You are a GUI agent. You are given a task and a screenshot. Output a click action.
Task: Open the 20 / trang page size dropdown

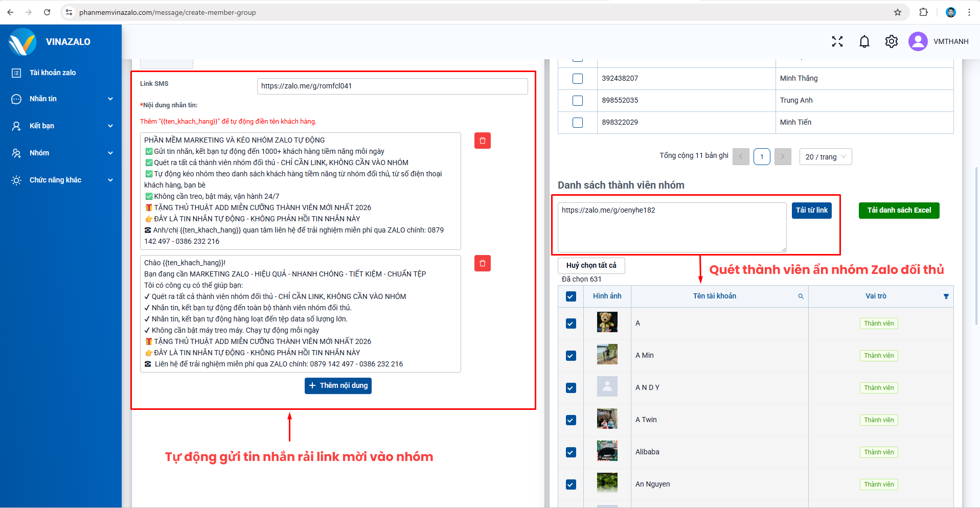pyautogui.click(x=825, y=157)
